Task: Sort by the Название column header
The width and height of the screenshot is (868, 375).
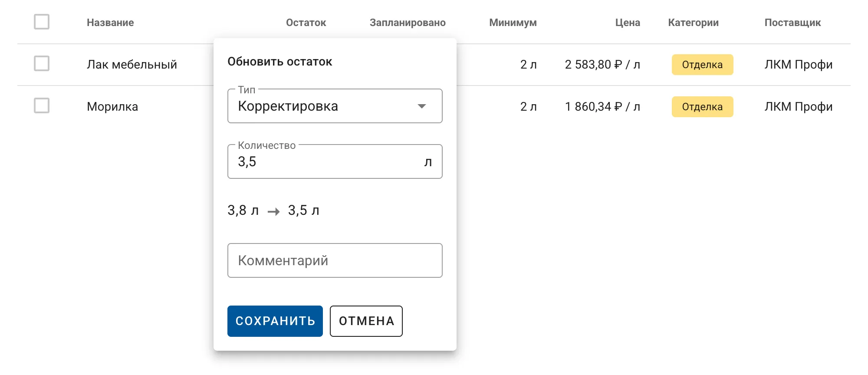Action: point(109,23)
